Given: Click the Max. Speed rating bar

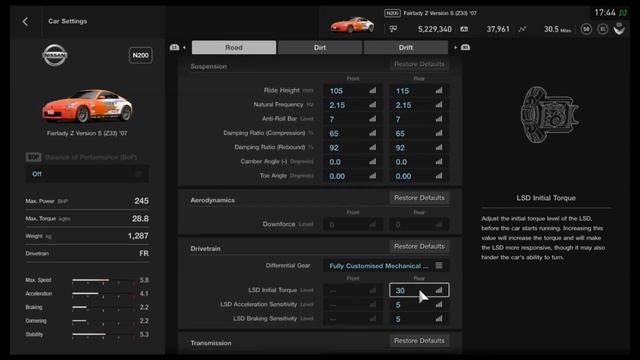Looking at the screenshot, I should [x=104, y=280].
